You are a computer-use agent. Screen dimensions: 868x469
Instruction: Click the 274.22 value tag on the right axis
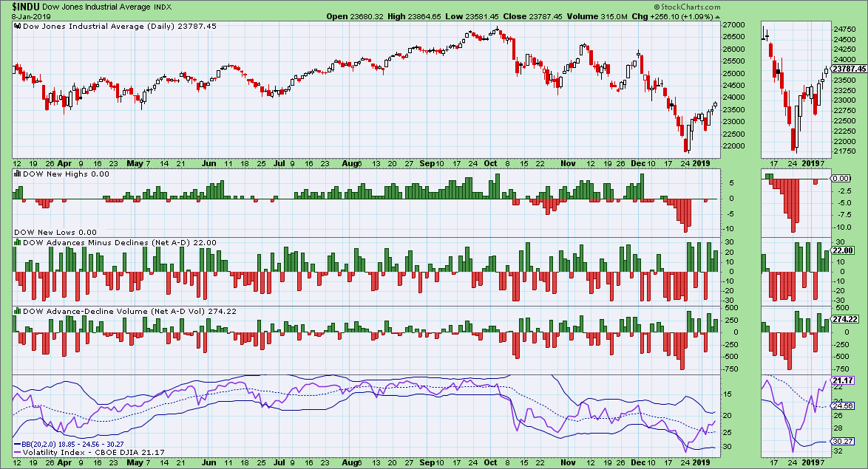[x=845, y=319]
